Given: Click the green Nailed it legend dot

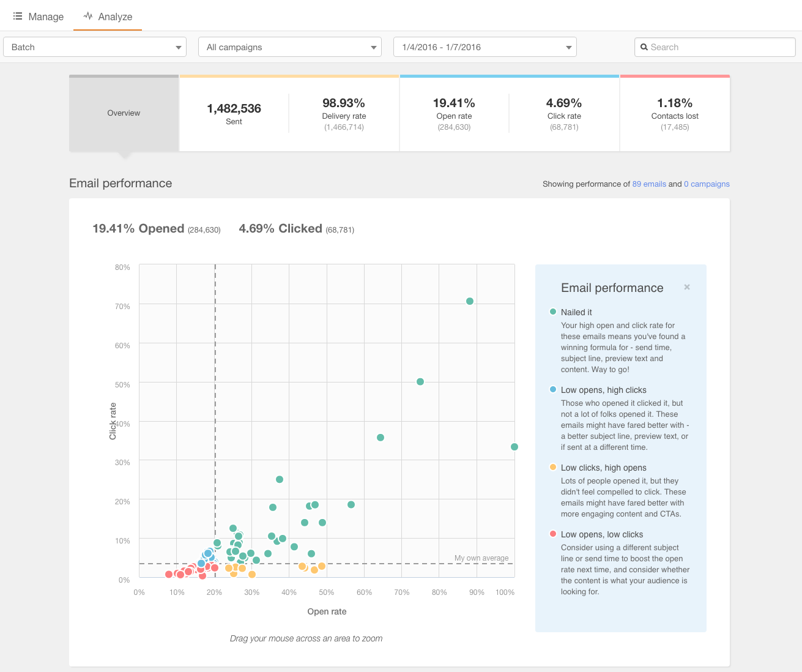Looking at the screenshot, I should coord(553,312).
